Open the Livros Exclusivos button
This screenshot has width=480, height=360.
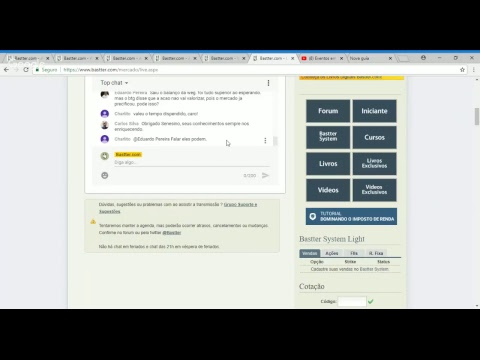pos(375,164)
